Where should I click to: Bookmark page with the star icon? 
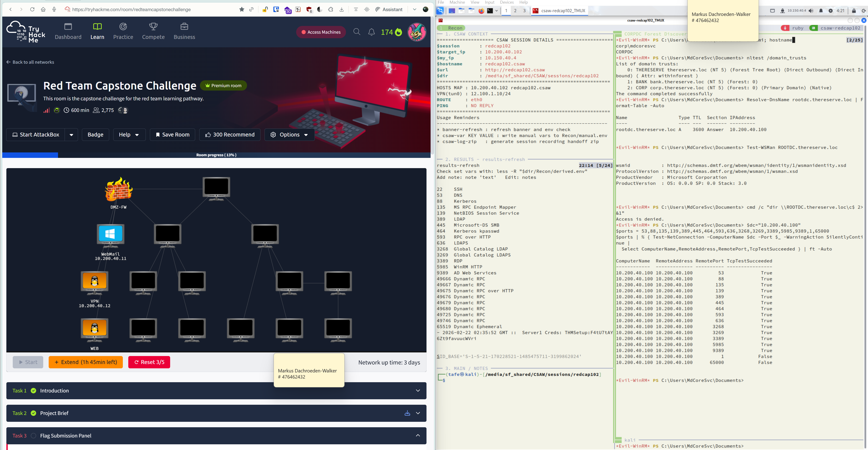pyautogui.click(x=242, y=9)
